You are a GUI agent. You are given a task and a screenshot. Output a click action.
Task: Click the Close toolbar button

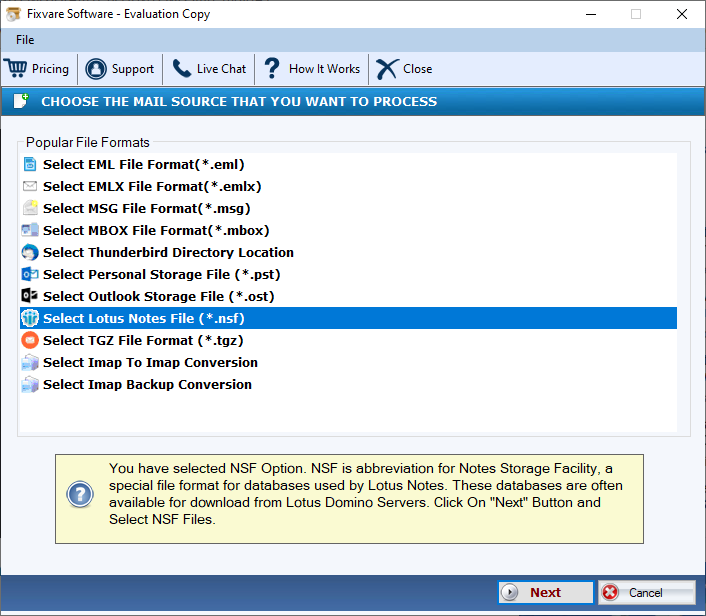pyautogui.click(x=404, y=69)
